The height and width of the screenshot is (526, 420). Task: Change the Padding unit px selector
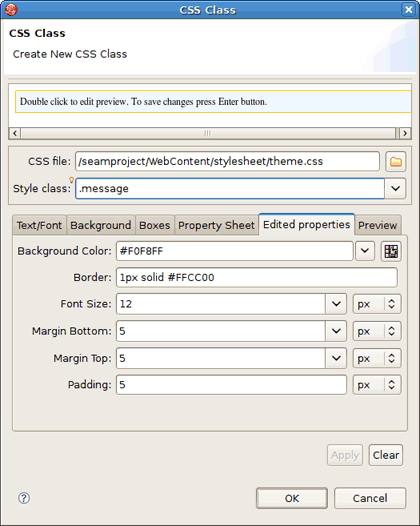click(377, 385)
